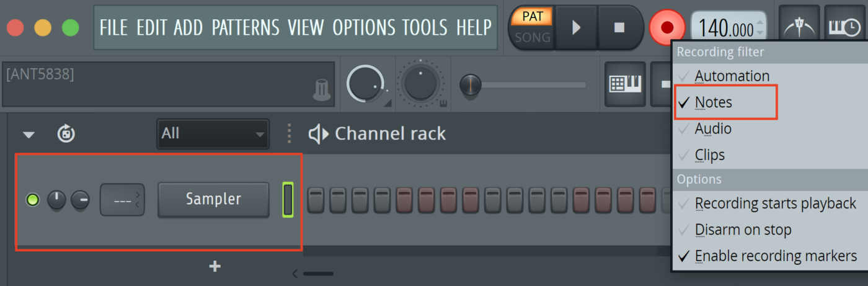Mute the Sampler channel green light
Image resolution: width=868 pixels, height=286 pixels.
pos(32,200)
